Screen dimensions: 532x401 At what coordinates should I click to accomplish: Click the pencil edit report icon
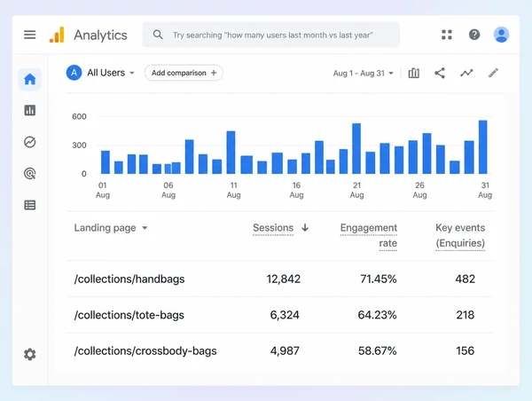(493, 73)
